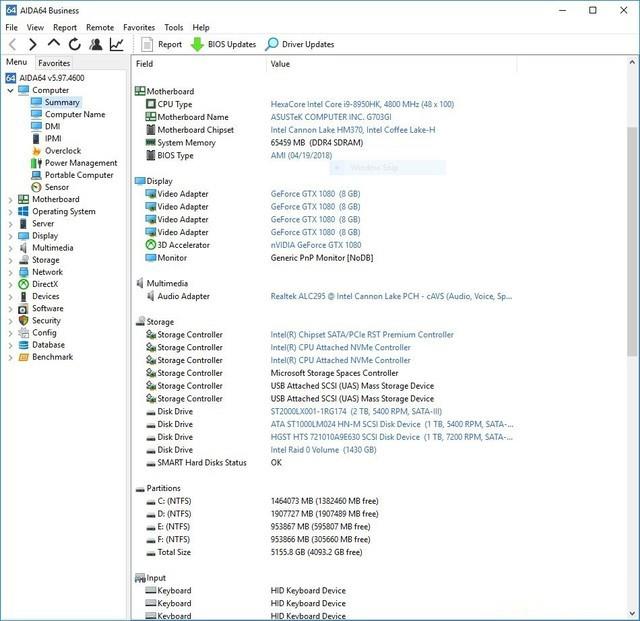640x621 pixels.
Task: Click the scrollbar up arrow
Action: 632,62
